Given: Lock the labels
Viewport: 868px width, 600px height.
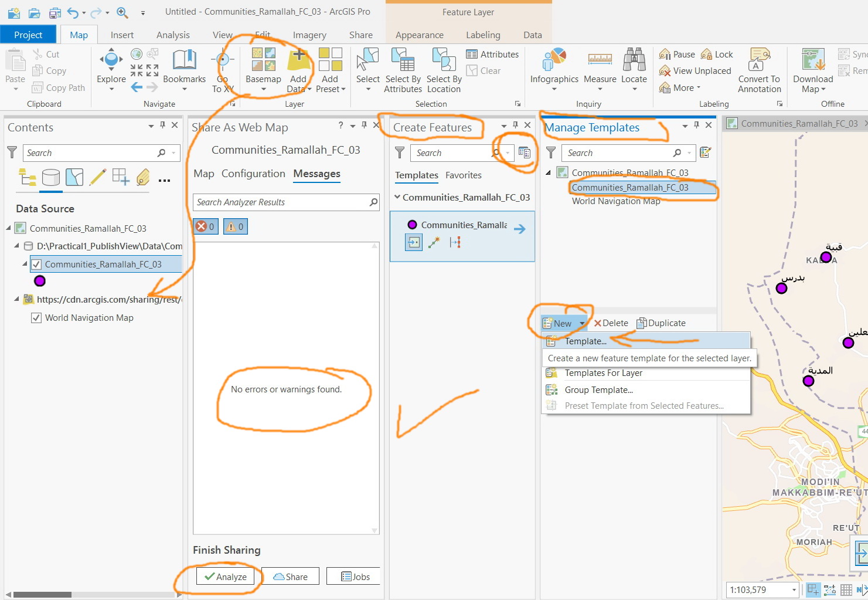Looking at the screenshot, I should coord(717,55).
